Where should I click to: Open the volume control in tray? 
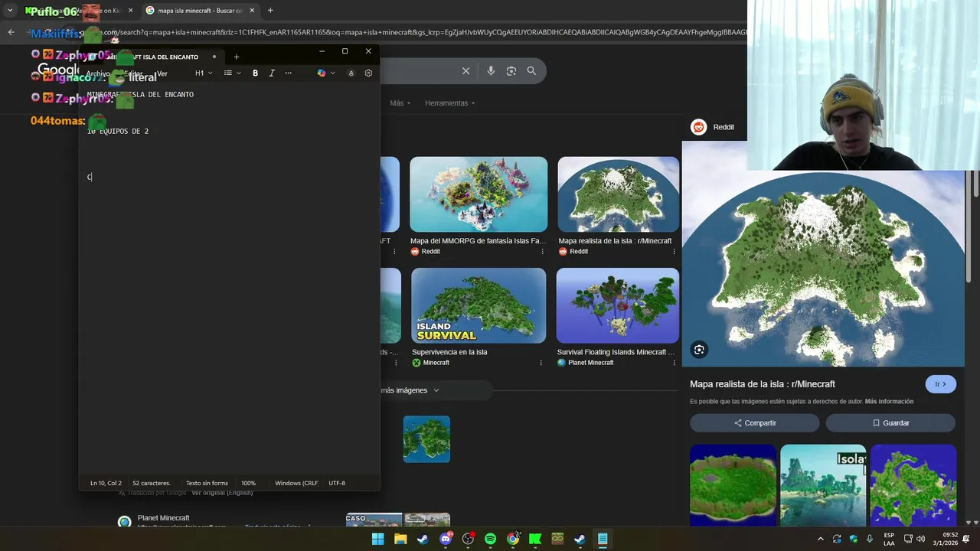coord(920,539)
